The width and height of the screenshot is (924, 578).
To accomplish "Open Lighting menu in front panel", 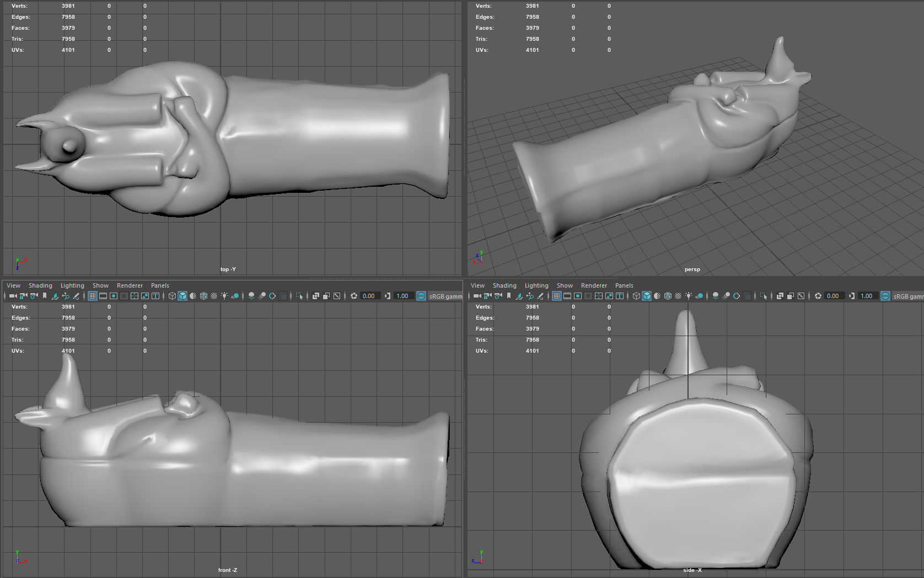I will [x=72, y=285].
